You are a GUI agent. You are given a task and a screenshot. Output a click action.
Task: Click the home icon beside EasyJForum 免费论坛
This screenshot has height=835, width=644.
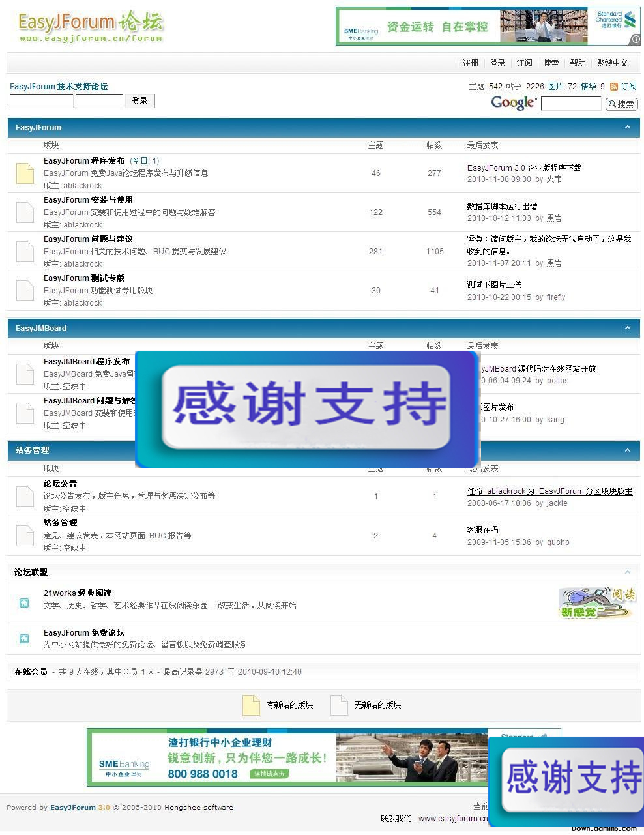(24, 639)
